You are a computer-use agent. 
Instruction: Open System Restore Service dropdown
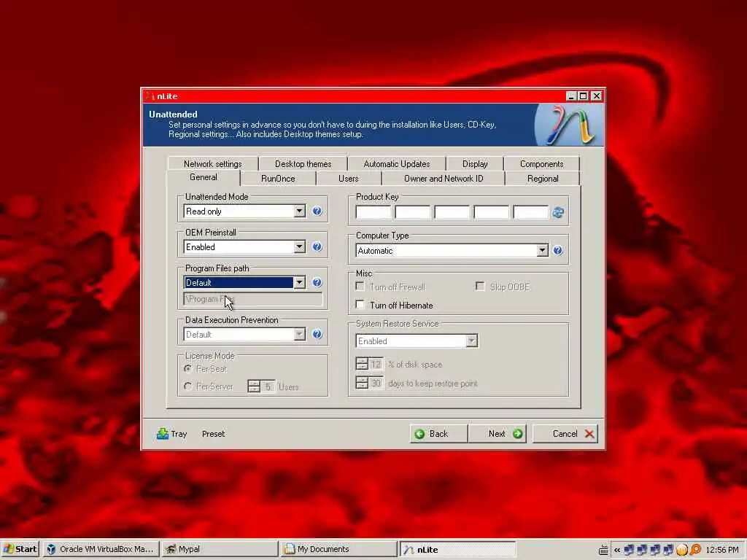472,341
